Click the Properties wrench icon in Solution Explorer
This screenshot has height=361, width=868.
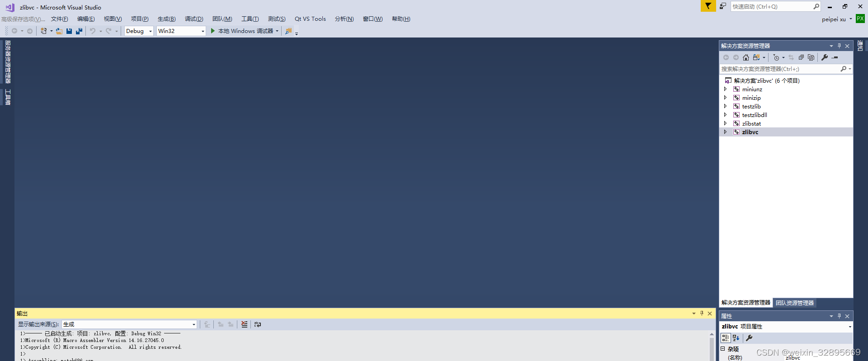(x=825, y=57)
